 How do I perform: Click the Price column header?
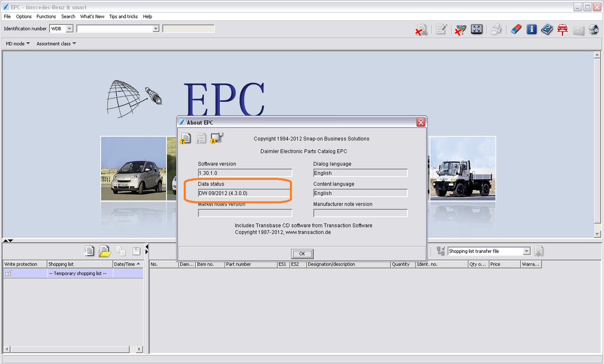[x=504, y=265]
